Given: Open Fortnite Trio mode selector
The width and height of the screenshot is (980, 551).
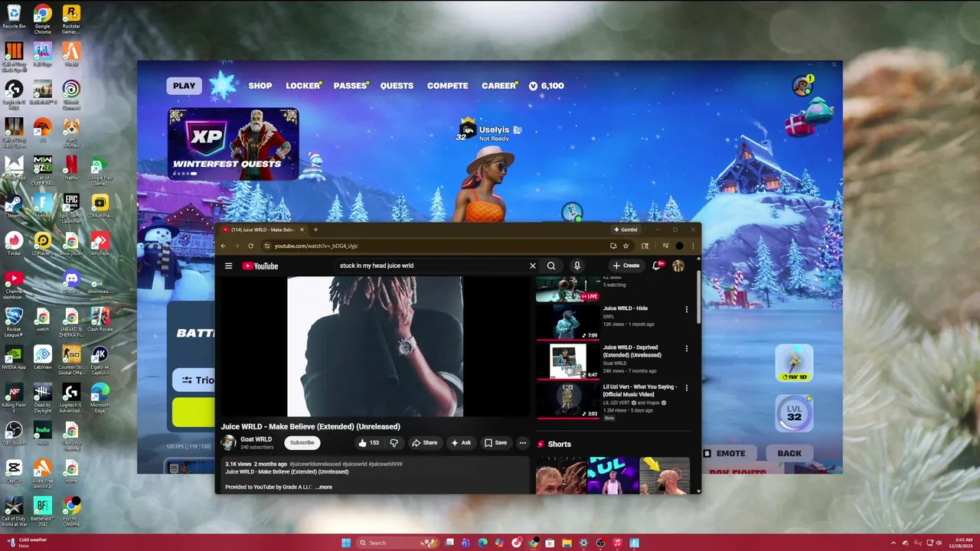Looking at the screenshot, I should (x=194, y=380).
